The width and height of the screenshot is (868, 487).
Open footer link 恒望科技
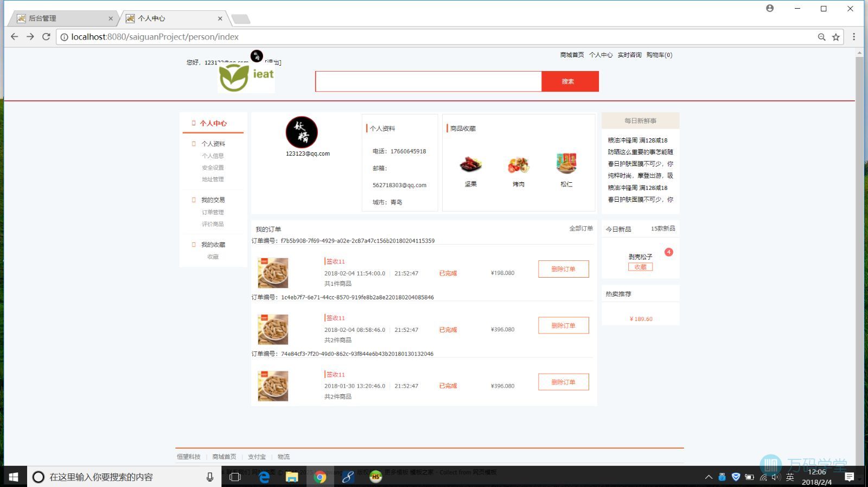[x=189, y=457]
